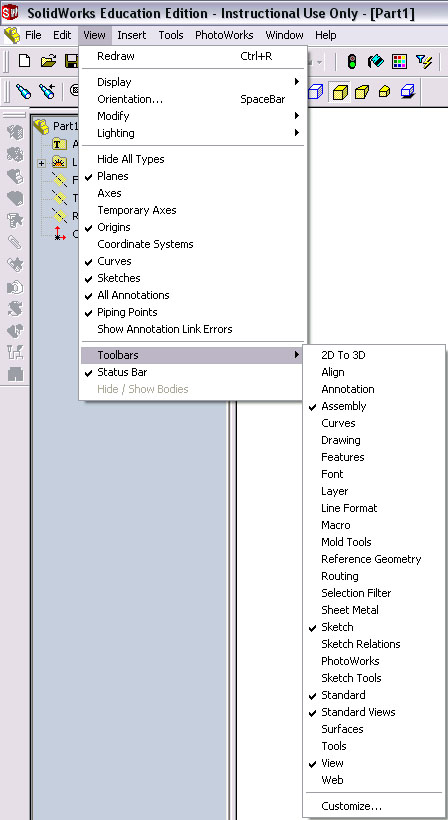Open the Edit Color palette icon
Viewport: 448px width, 820px height.
pyautogui.click(x=399, y=62)
